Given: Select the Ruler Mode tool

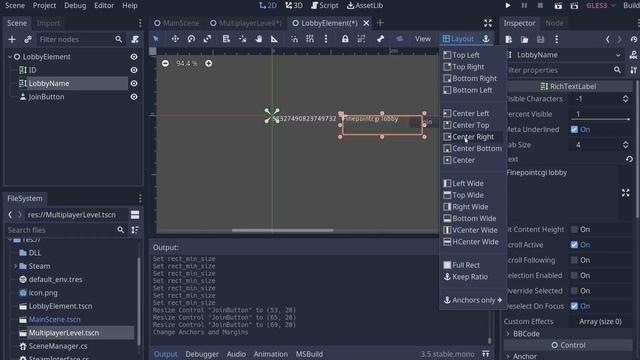Looking at the screenshot, I should (x=274, y=39).
